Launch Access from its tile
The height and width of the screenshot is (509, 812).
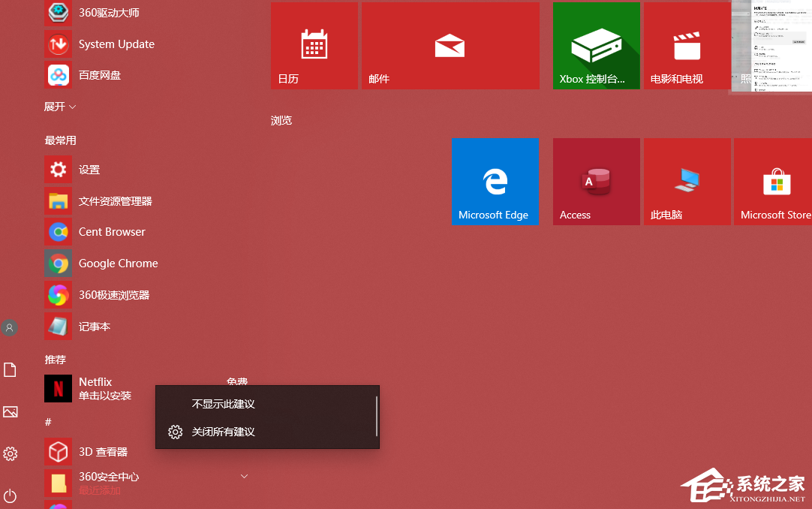(x=596, y=181)
